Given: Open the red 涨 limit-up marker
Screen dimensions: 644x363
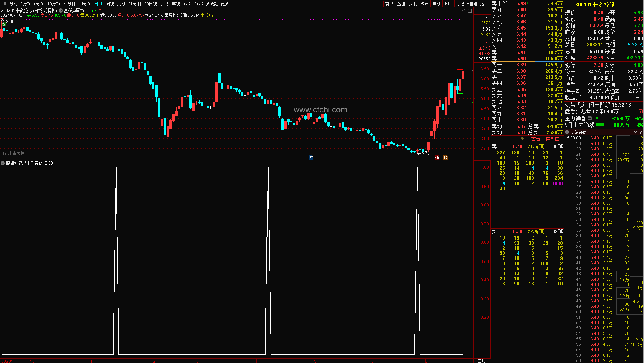Looking at the screenshot, I should point(437,158).
